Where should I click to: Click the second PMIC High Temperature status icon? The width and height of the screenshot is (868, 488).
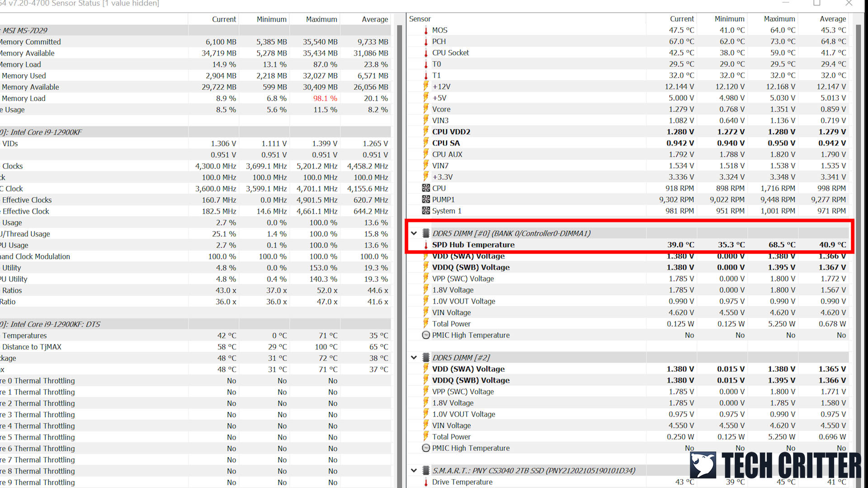(426, 448)
